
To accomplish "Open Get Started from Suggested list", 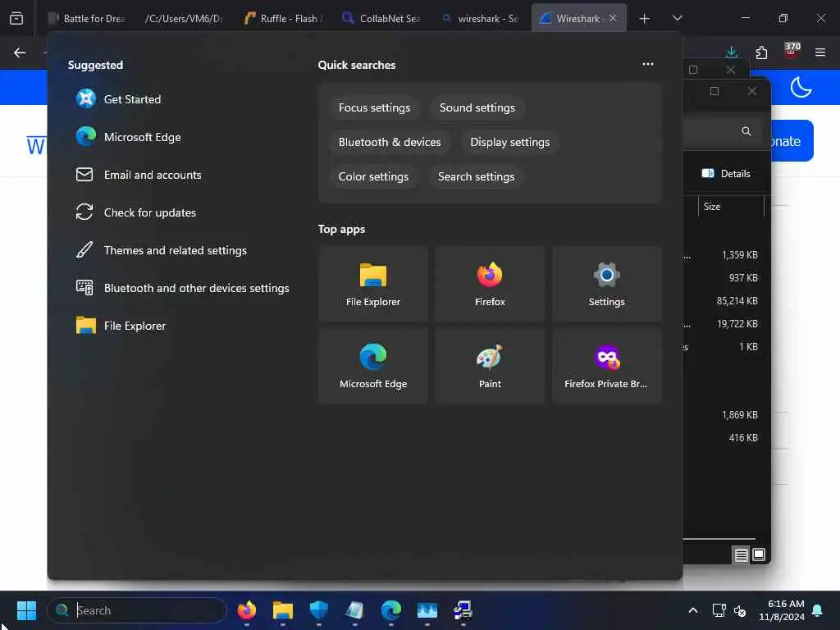I will (119, 99).
